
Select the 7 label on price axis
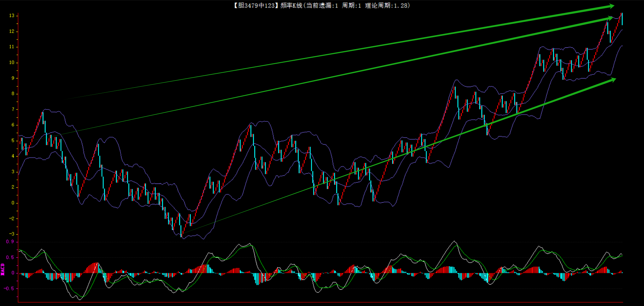coord(13,110)
